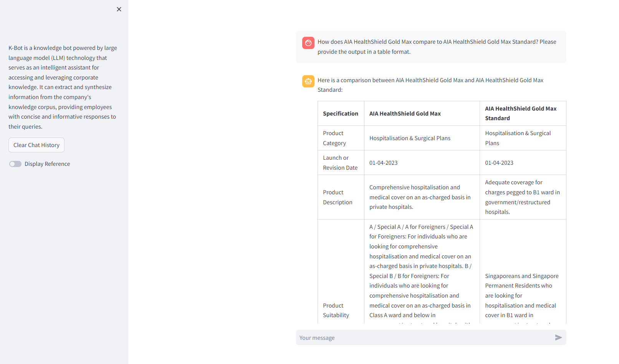619x364 pixels.
Task: Clear the chat history
Action: tap(36, 145)
